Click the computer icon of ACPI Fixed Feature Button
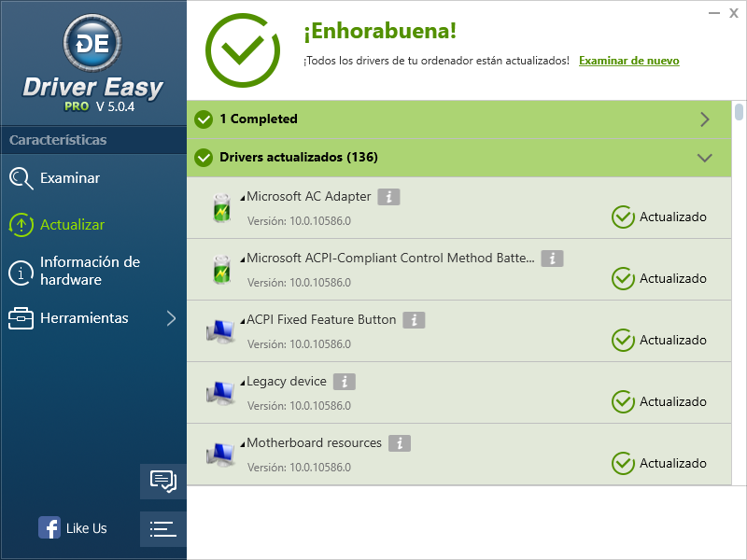The width and height of the screenshot is (747, 560). tap(220, 331)
